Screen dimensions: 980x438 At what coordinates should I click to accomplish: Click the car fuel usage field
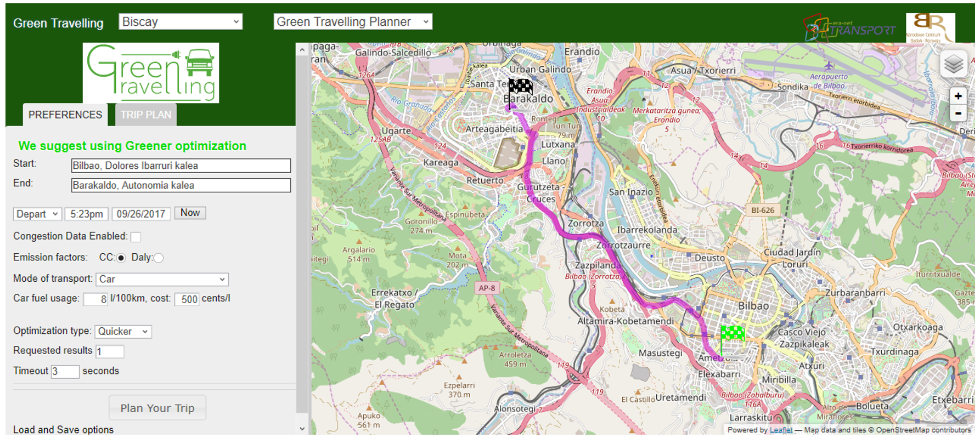point(95,299)
